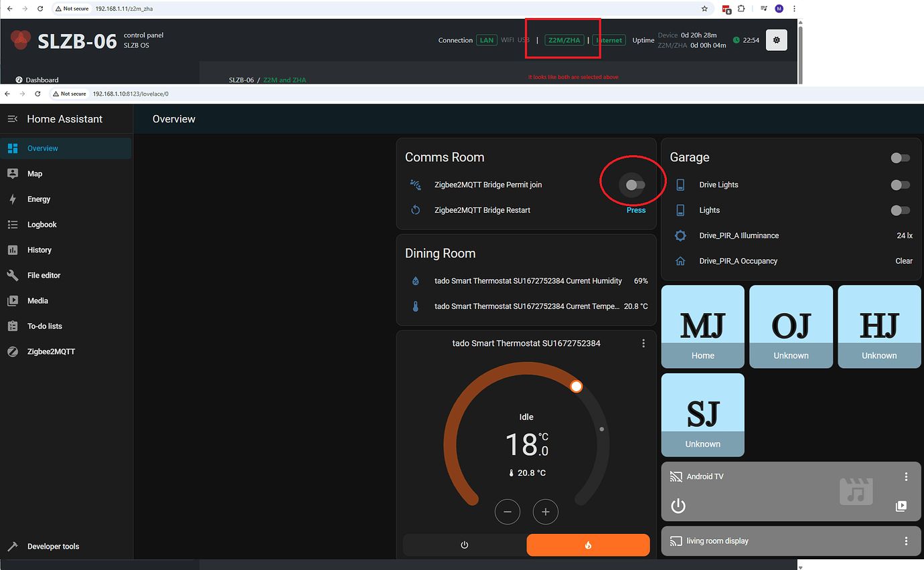Image resolution: width=924 pixels, height=570 pixels.
Task: Open the OJ Unknown person tile
Action: 791,326
